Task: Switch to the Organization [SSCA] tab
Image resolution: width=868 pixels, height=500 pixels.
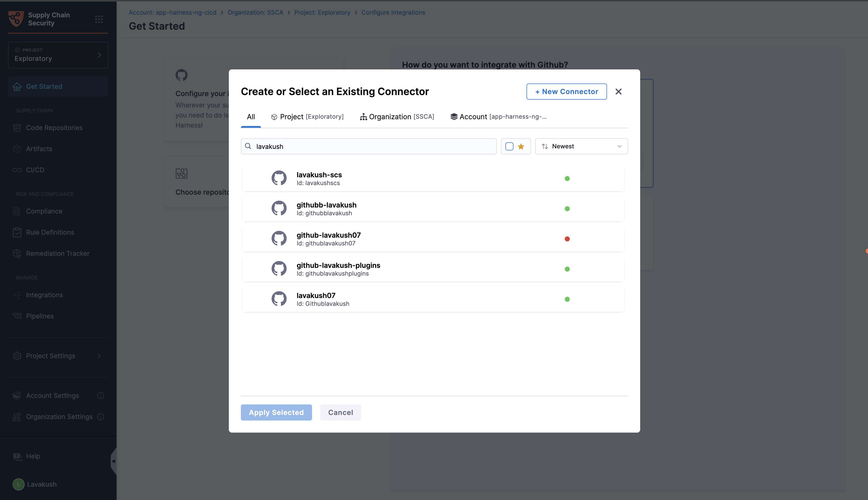Action: [397, 117]
